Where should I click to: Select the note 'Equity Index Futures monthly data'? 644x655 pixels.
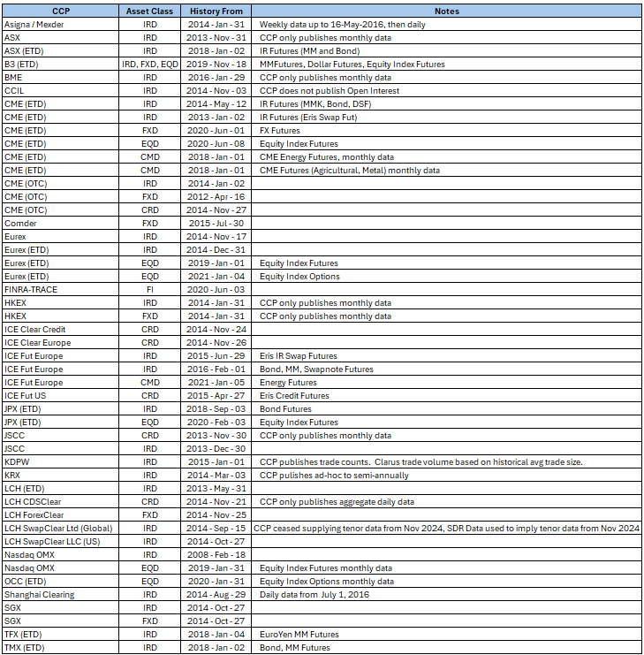[x=447, y=568]
